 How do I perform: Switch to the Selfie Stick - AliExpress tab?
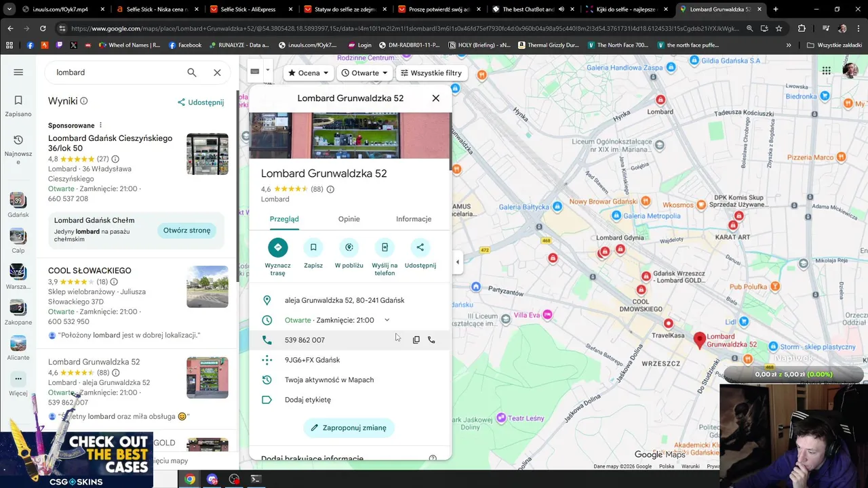pos(250,9)
